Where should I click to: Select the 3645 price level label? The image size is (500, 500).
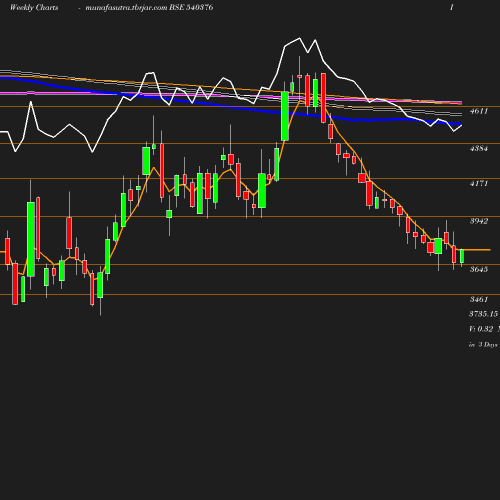click(x=479, y=269)
